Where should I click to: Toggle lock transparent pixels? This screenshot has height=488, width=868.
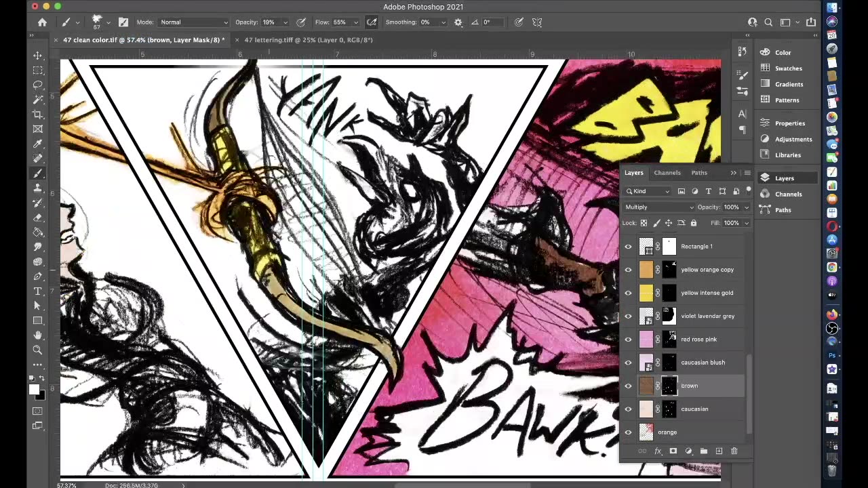tap(644, 223)
